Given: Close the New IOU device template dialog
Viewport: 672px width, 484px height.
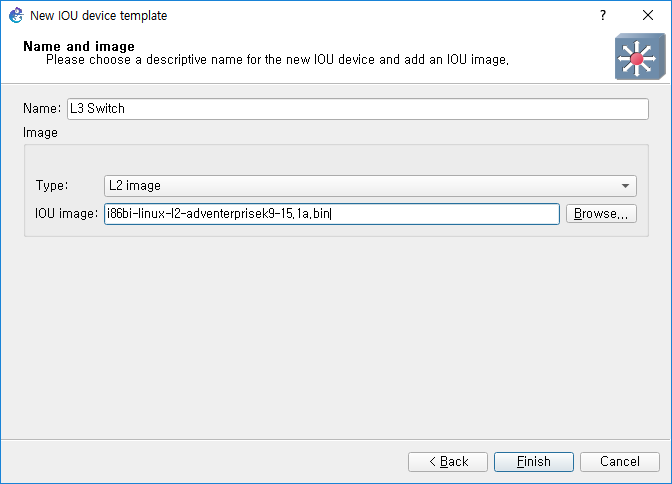Looking at the screenshot, I should (x=648, y=15).
